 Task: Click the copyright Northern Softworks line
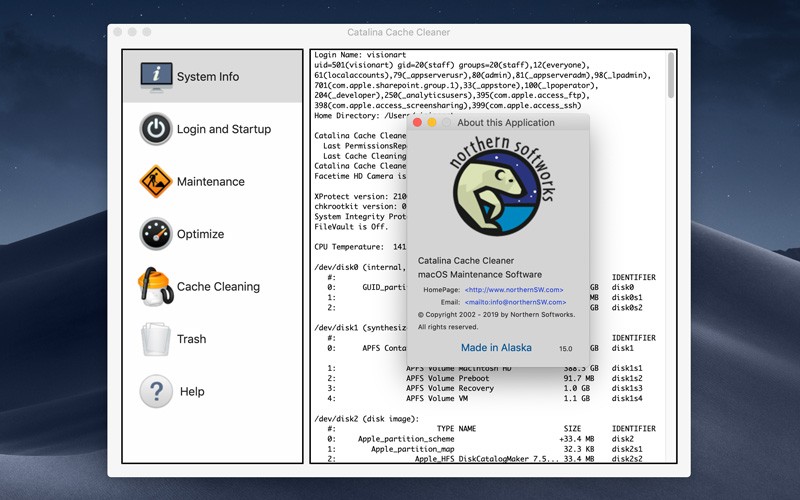[x=496, y=315]
